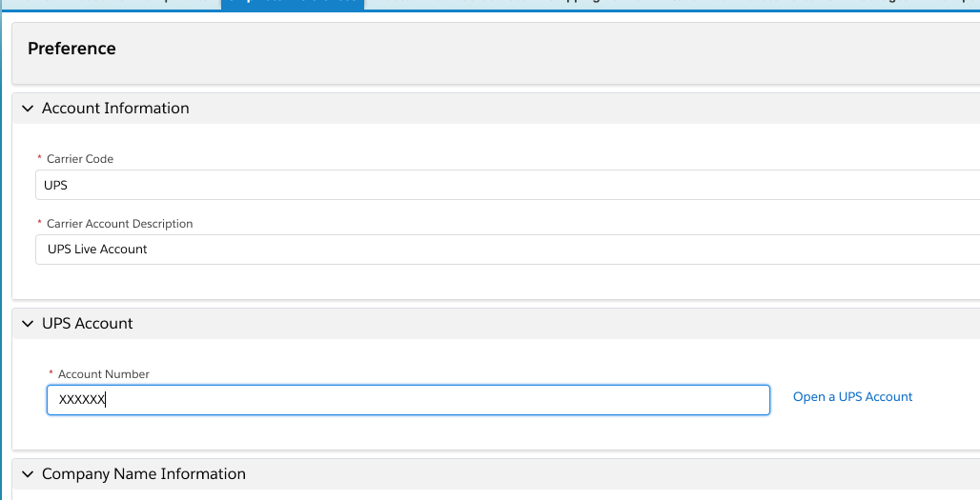This screenshot has height=500, width=980.
Task: Click the 'UPS Account' section title
Action: click(x=88, y=324)
